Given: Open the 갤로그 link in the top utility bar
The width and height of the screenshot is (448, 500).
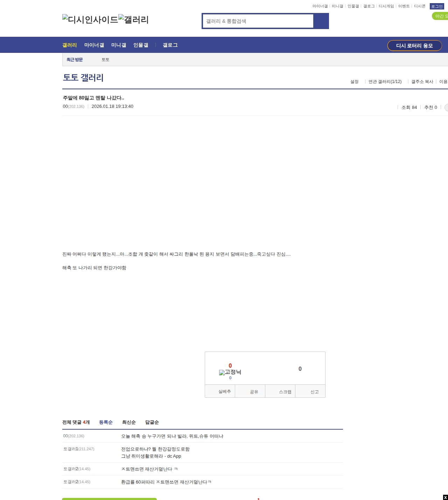Looking at the screenshot, I should pos(369,6).
